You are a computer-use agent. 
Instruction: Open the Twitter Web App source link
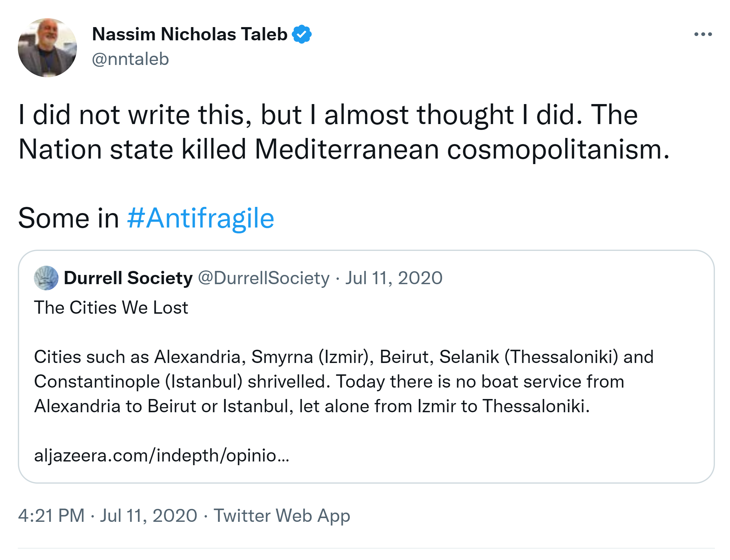click(282, 515)
